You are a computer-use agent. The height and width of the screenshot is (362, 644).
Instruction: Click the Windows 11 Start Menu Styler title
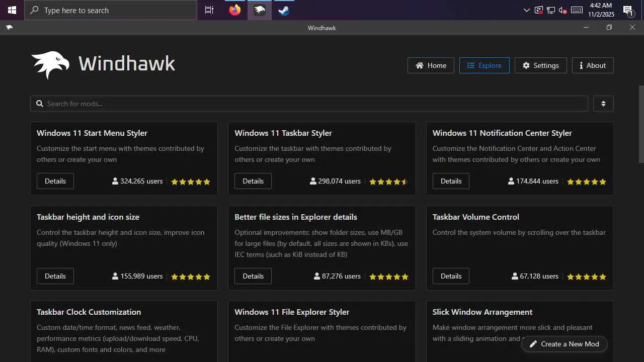click(x=92, y=133)
